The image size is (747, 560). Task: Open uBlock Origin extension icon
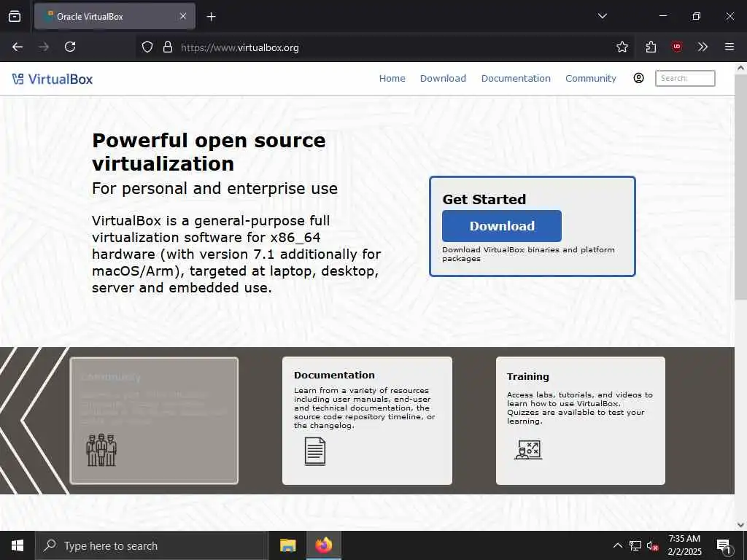tap(676, 47)
